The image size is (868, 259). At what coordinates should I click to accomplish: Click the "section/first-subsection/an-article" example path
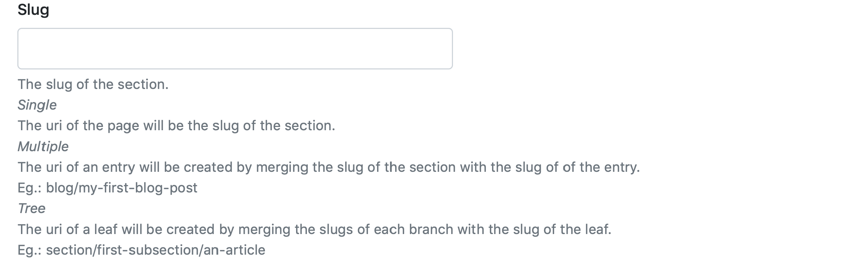(x=155, y=250)
